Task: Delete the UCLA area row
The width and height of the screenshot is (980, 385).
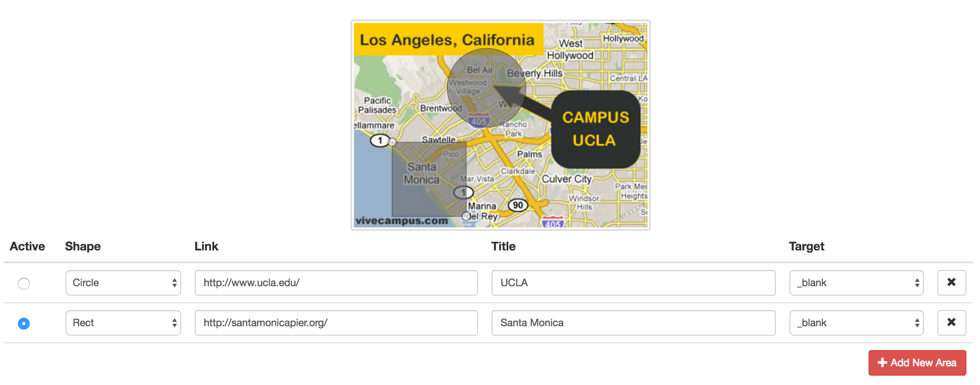Action: 952,282
